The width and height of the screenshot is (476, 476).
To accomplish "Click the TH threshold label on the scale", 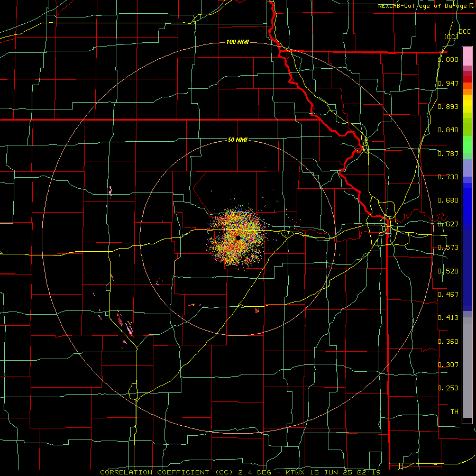I will point(454,412).
